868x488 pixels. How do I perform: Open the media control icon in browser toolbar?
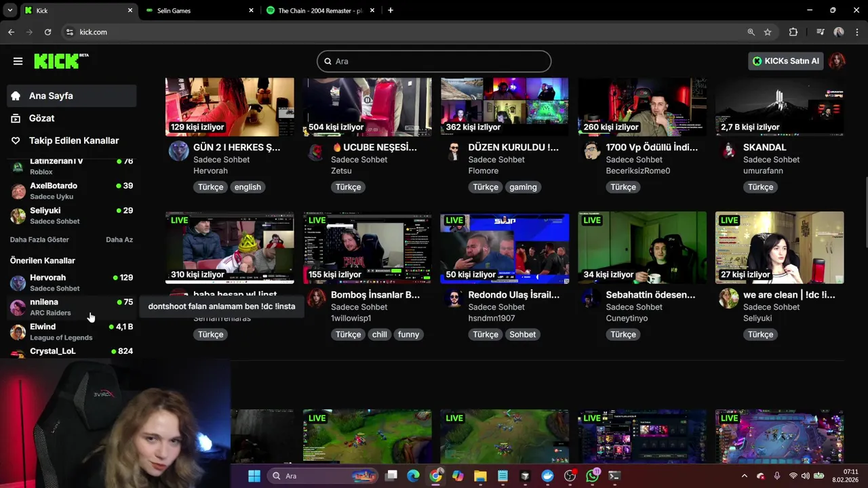(x=821, y=32)
